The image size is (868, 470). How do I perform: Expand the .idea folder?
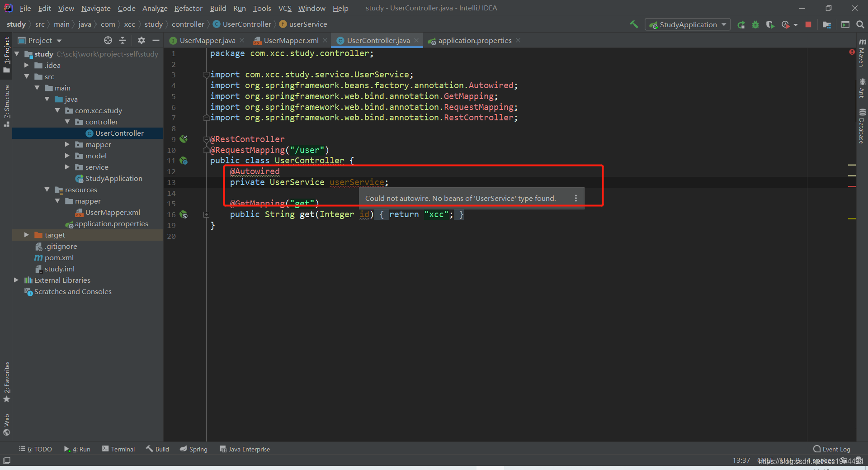click(x=27, y=65)
